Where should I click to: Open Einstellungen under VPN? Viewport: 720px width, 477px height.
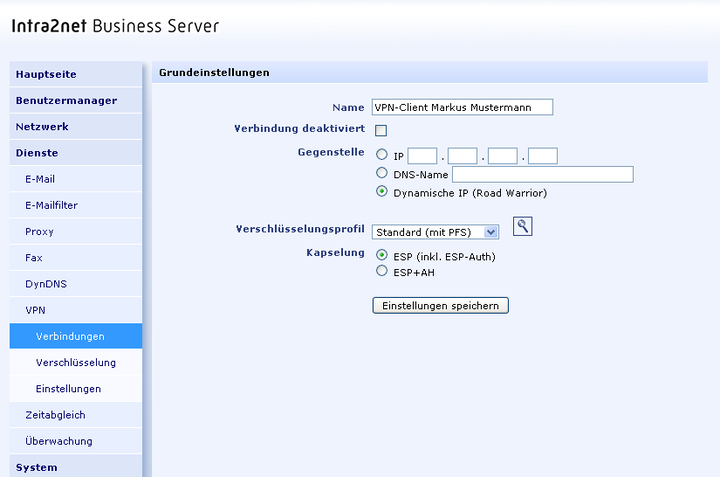tap(76, 388)
